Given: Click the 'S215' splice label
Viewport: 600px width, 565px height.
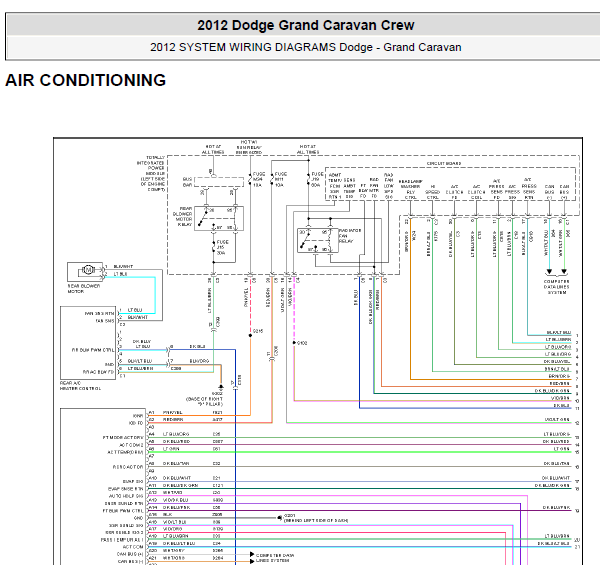Looking at the screenshot, I should [x=258, y=331].
